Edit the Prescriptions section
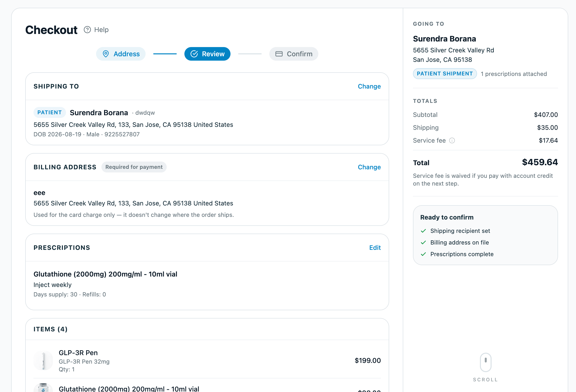Screen dimensions: 576x392 pyautogui.click(x=375, y=247)
